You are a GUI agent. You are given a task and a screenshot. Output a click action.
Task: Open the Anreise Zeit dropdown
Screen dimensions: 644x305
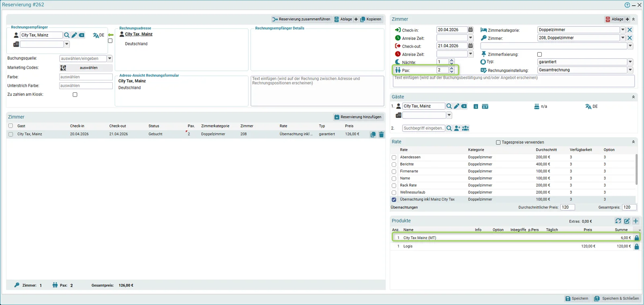pos(471,38)
